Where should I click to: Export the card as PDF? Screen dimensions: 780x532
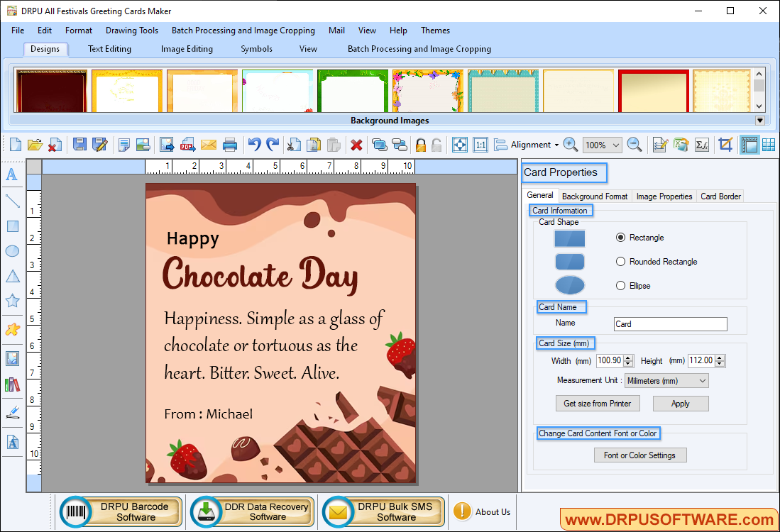coord(187,144)
